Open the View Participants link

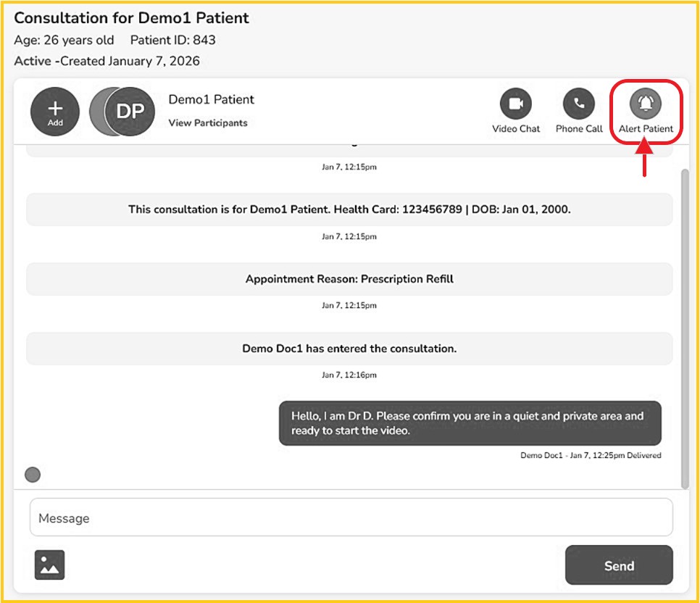tap(207, 123)
